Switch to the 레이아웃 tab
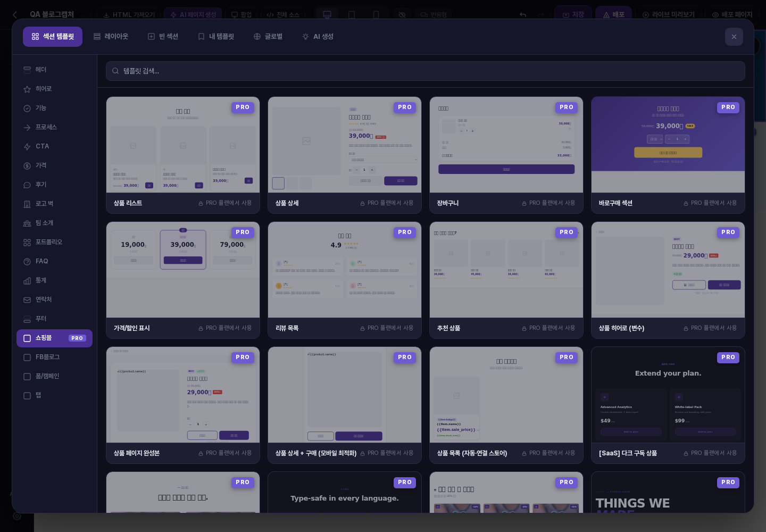Screen dimensions: 766x532 [x=111, y=37]
